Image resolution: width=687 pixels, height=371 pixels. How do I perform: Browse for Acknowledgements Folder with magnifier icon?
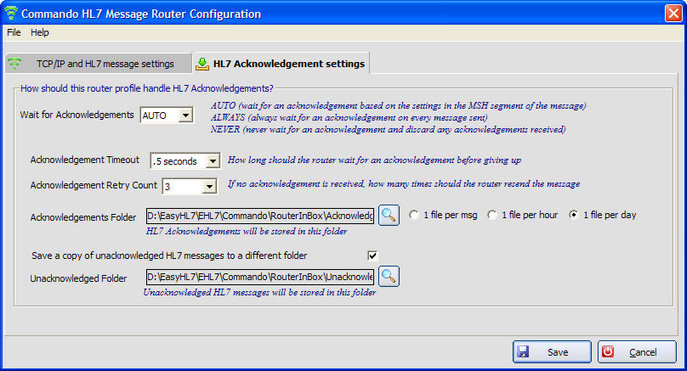coord(389,215)
